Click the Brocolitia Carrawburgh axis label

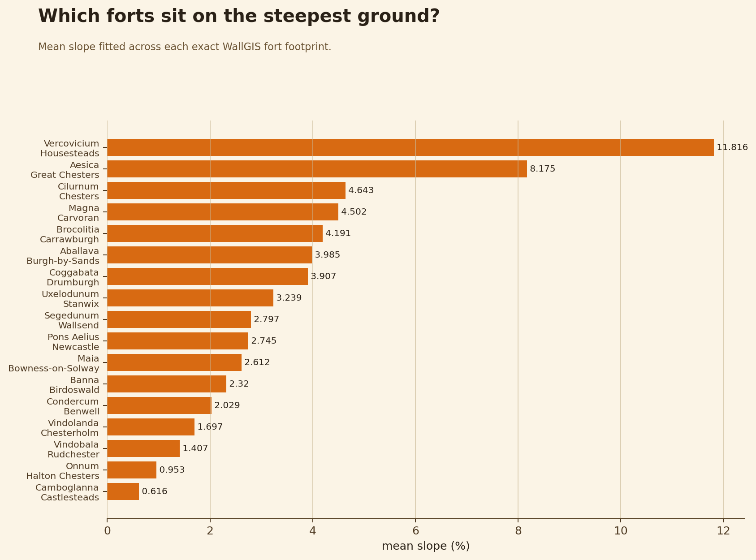[x=69, y=234]
